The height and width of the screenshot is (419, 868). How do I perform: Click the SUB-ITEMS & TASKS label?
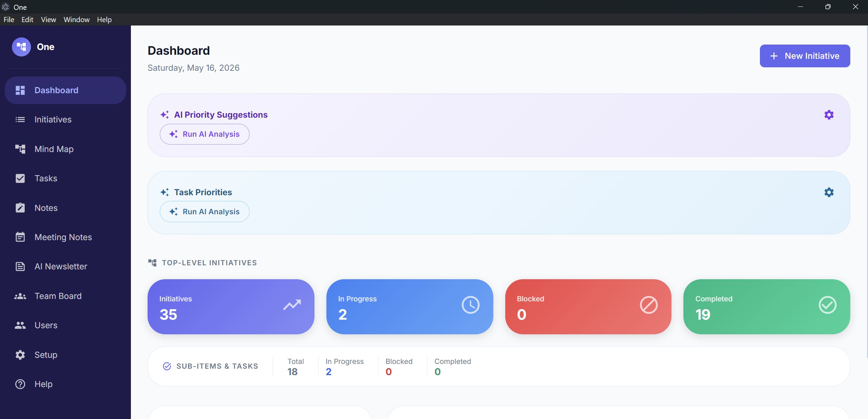pyautogui.click(x=217, y=366)
